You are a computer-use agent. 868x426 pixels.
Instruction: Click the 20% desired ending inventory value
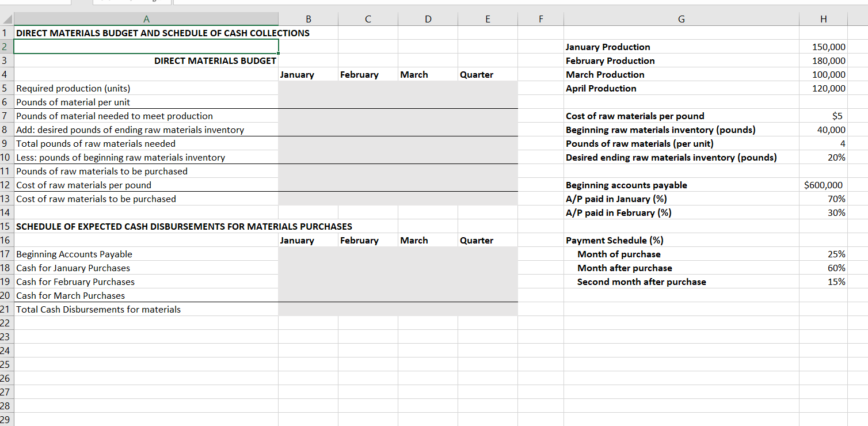click(836, 158)
